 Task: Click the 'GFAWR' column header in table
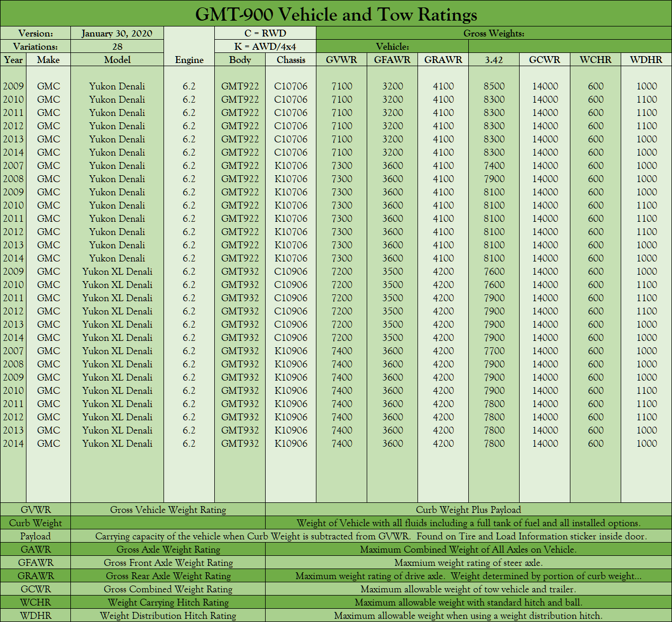(392, 60)
